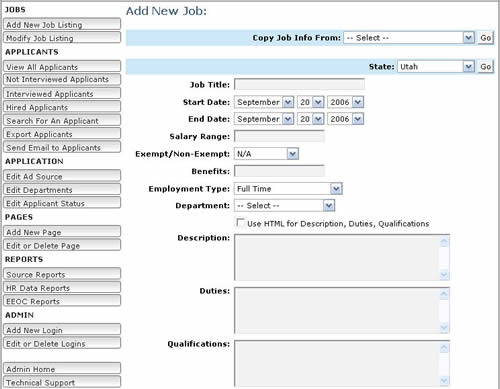Screen dimensions: 500x389
Task: Open the Add New Job Listing page
Action: click(x=62, y=24)
